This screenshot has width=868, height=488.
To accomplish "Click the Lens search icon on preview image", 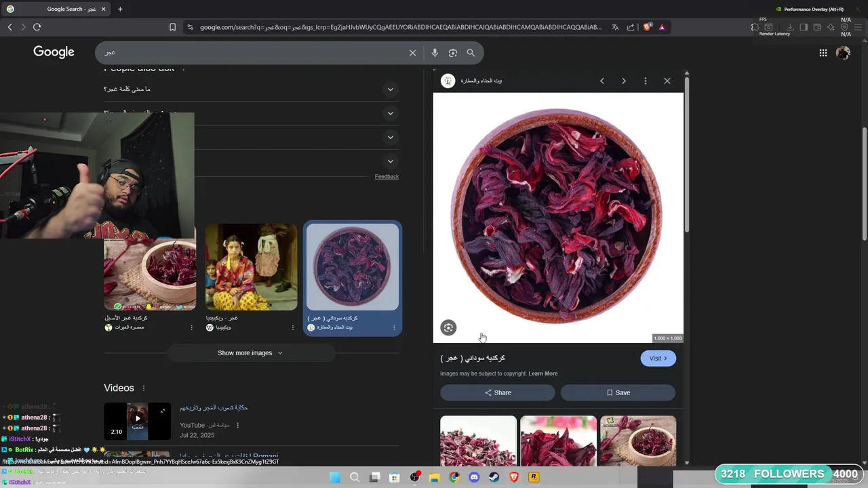I will coord(448,328).
